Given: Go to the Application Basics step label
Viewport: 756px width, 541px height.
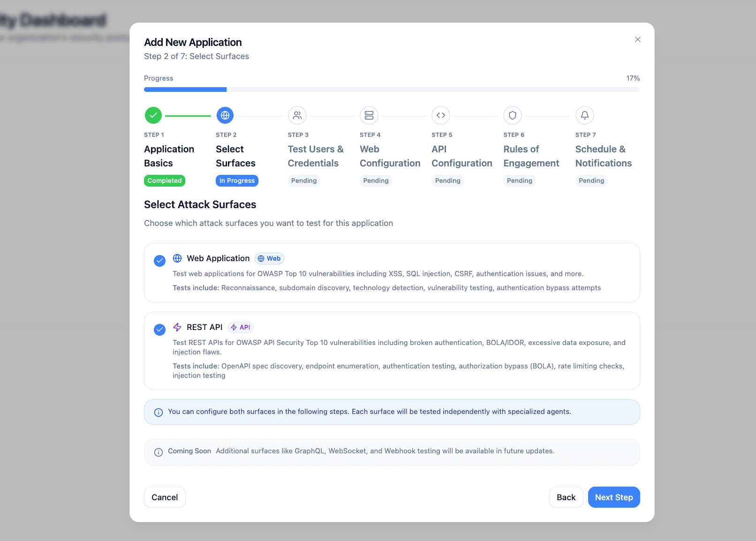Looking at the screenshot, I should point(169,156).
